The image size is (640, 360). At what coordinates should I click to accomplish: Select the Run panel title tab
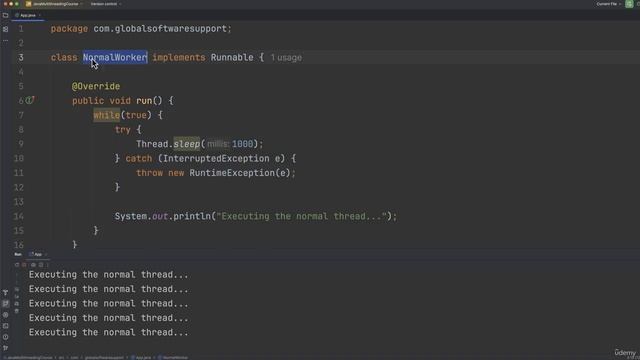(x=18, y=254)
